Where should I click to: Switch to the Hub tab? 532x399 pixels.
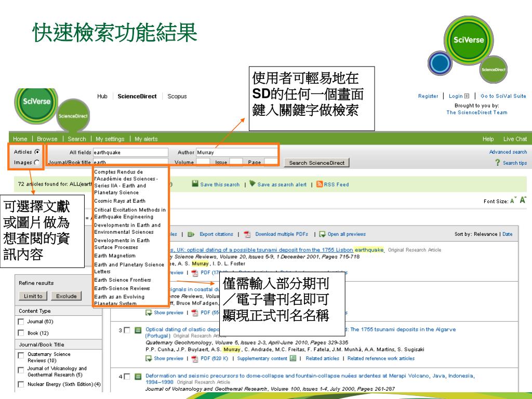[x=102, y=96]
